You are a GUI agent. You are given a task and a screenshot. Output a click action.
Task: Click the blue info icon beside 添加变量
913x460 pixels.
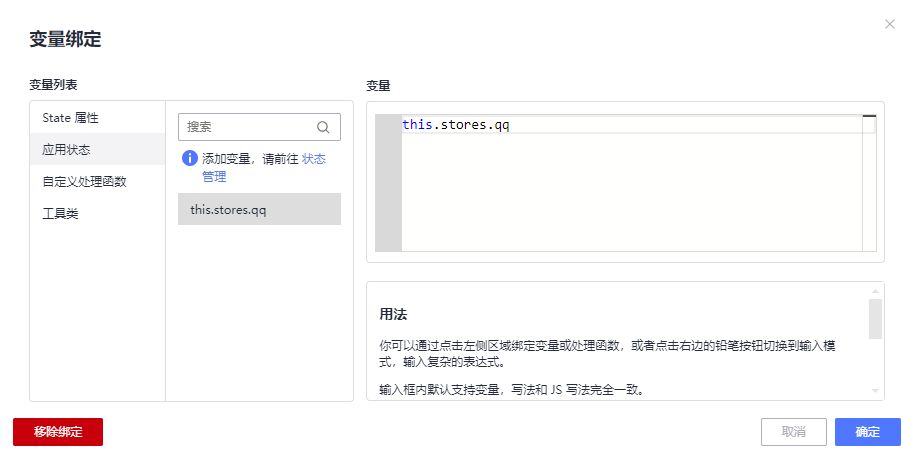pyautogui.click(x=190, y=158)
